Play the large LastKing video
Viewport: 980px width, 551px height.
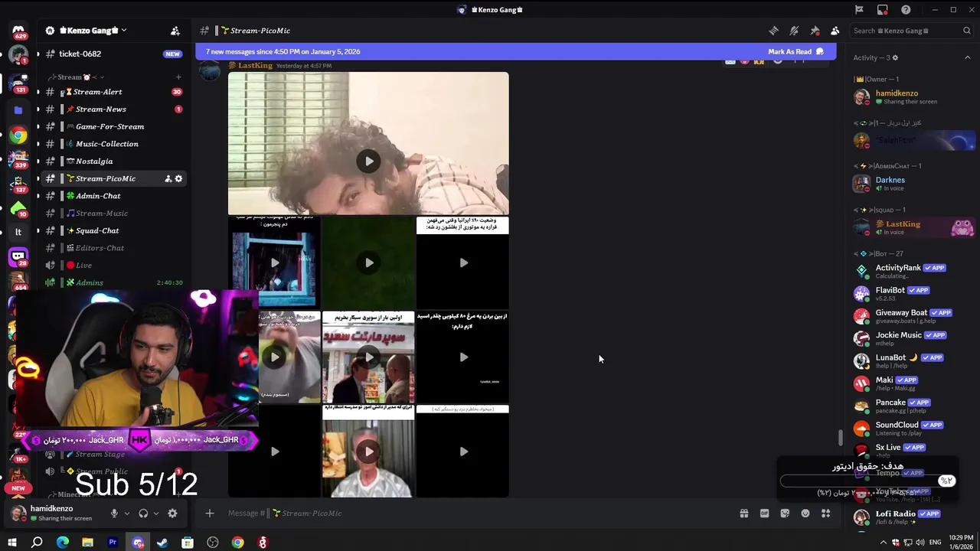click(368, 161)
